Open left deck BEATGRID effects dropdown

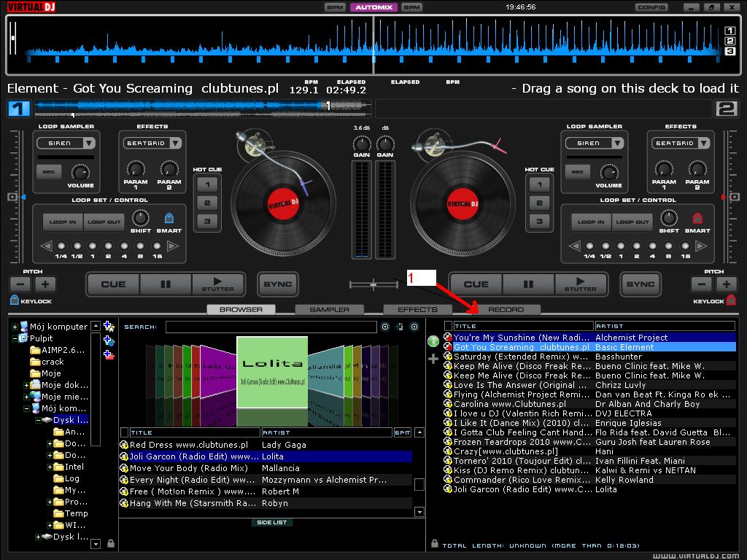(176, 143)
